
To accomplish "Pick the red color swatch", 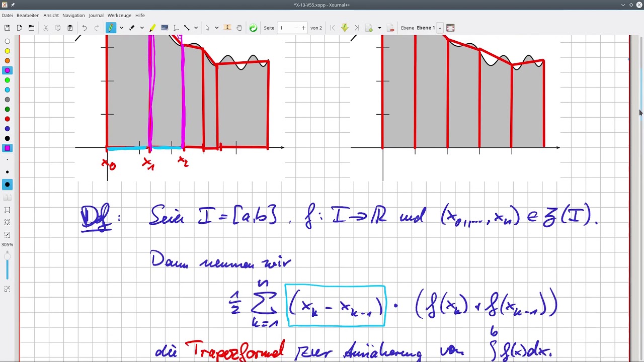I will [8, 119].
